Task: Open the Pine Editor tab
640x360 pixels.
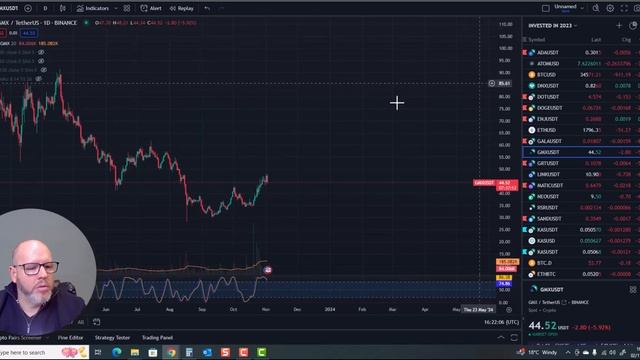Action: (x=70, y=338)
